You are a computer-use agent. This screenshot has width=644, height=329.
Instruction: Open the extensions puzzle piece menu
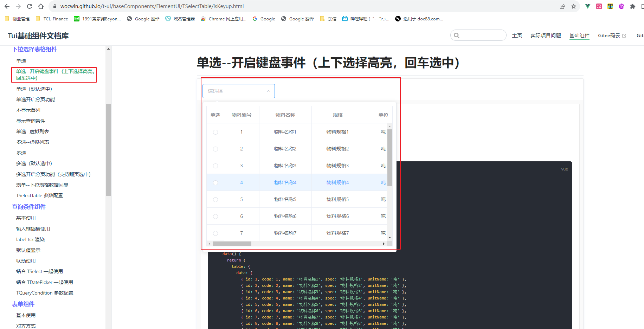pos(633,6)
